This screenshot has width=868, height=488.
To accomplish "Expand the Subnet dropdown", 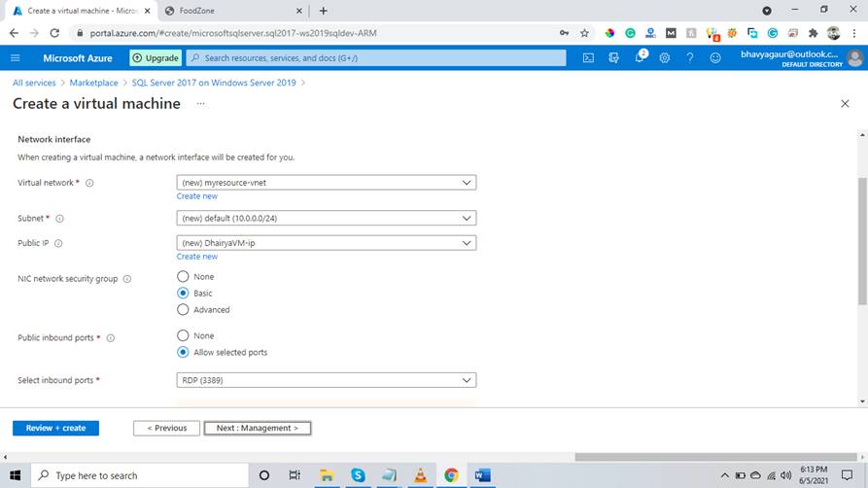I will (326, 219).
